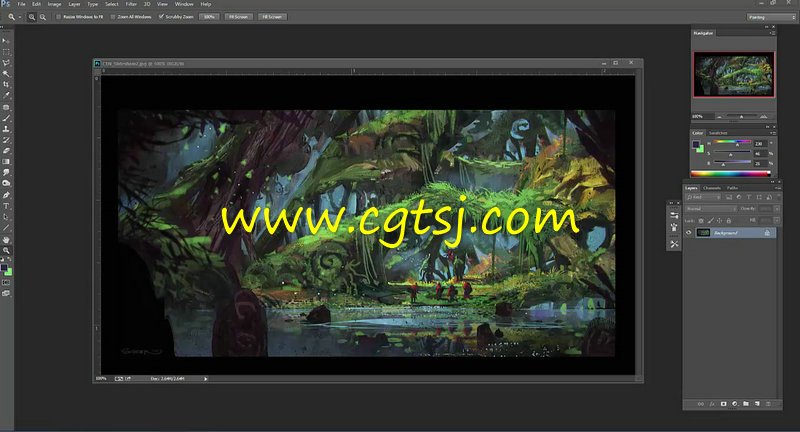Open the Tool Presets panel icon
This screenshot has width=800, height=432.
[x=674, y=244]
